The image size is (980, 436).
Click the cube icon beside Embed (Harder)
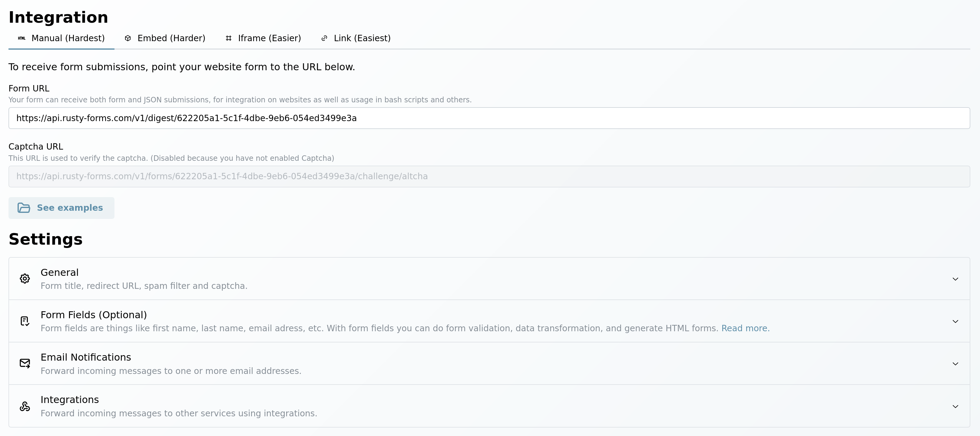point(128,38)
